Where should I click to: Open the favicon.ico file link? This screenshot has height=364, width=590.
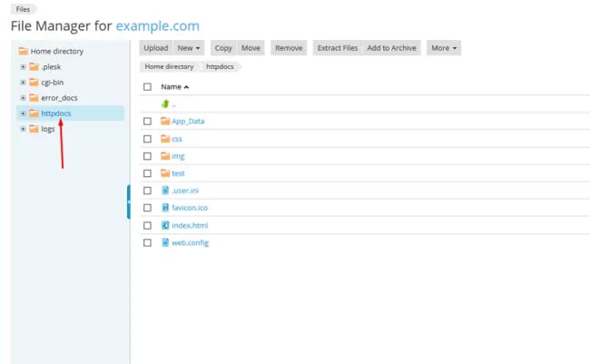190,208
